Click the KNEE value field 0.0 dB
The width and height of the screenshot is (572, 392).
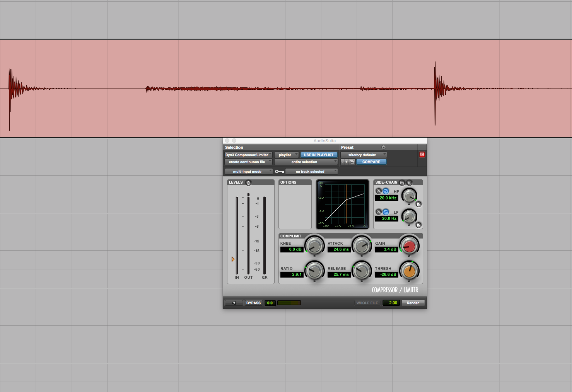click(292, 249)
